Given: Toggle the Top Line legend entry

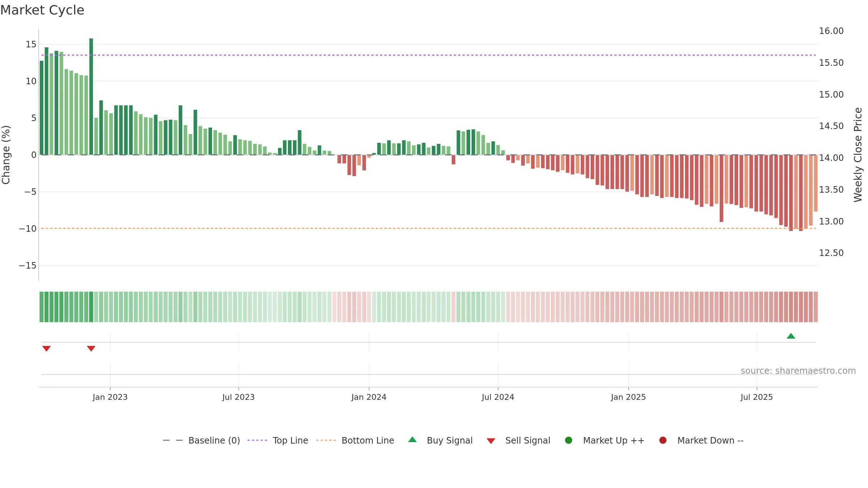Looking at the screenshot, I should click(x=278, y=440).
